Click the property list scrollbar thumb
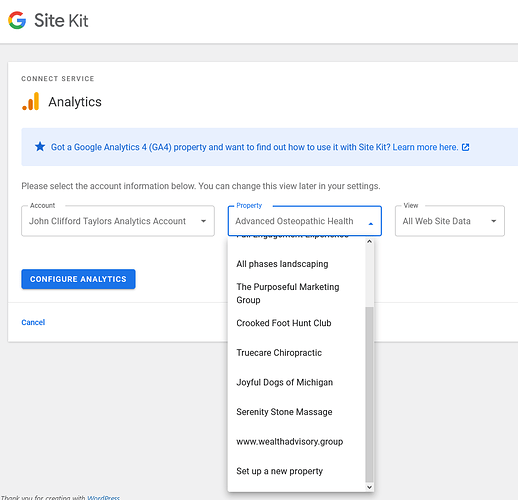This screenshot has height=500, width=518. 369,394
